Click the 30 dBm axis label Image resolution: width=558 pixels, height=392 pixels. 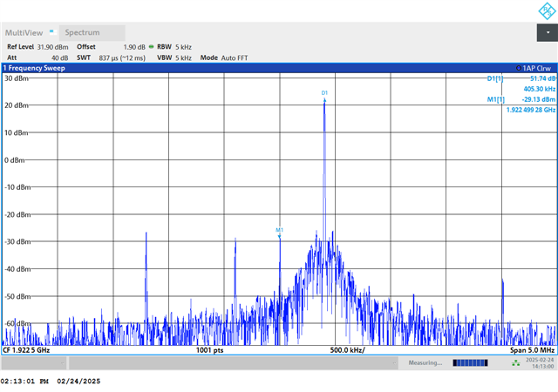[x=16, y=78]
